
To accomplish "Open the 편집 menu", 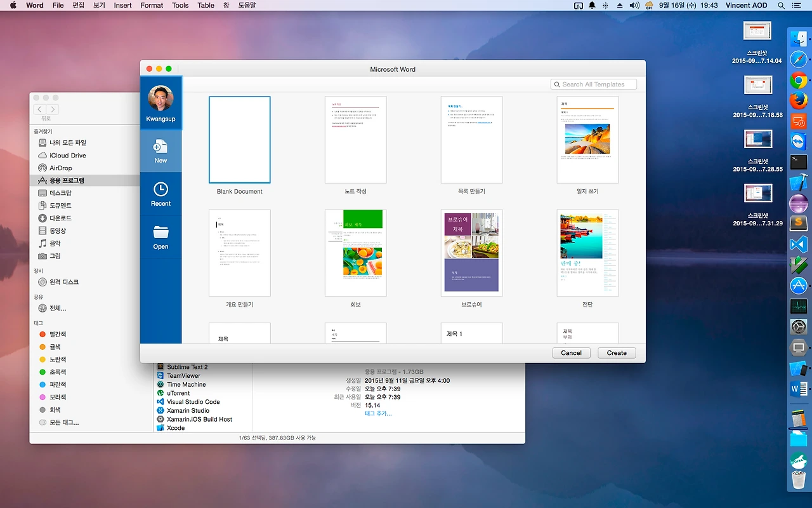I will (x=79, y=5).
